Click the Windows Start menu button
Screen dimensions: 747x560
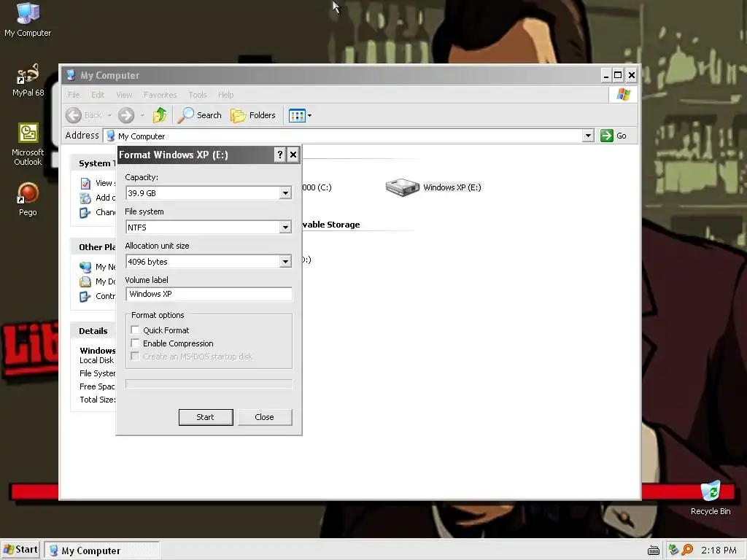(x=20, y=550)
